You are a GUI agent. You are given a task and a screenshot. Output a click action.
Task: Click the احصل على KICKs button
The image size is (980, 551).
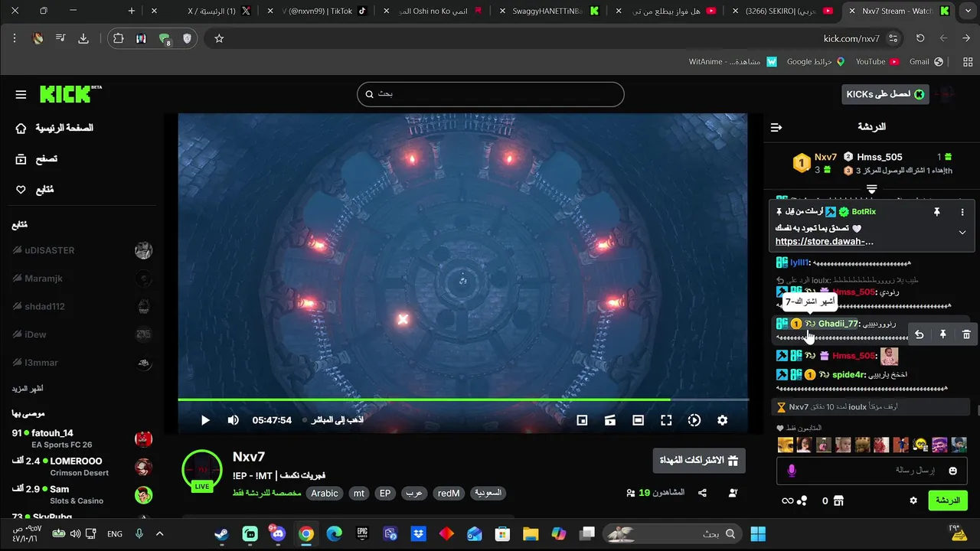pyautogui.click(x=884, y=94)
